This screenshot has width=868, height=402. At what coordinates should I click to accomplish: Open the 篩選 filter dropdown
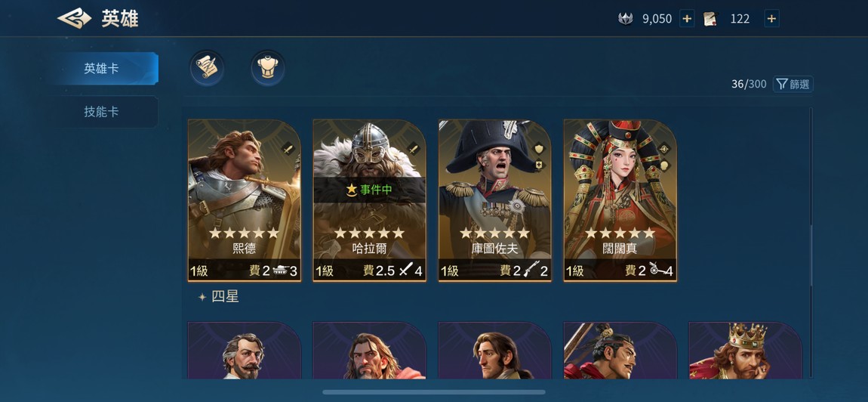(793, 85)
